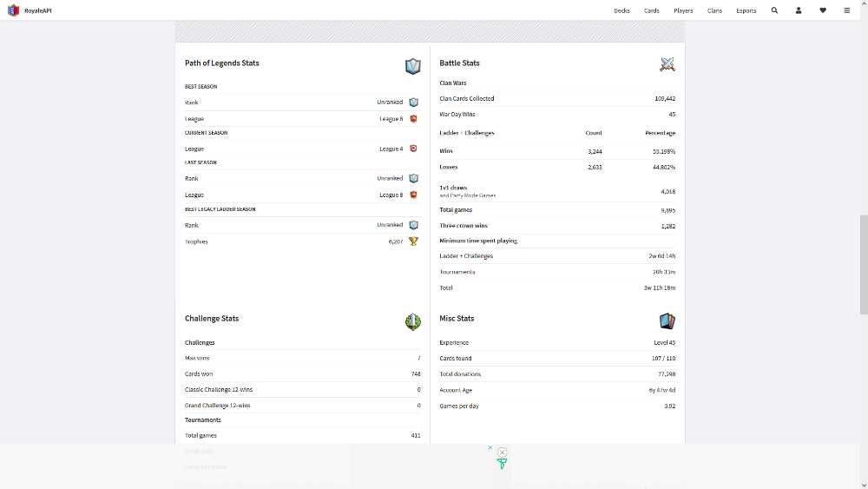Open the Decks menu
This screenshot has height=489, width=868.
621,10
